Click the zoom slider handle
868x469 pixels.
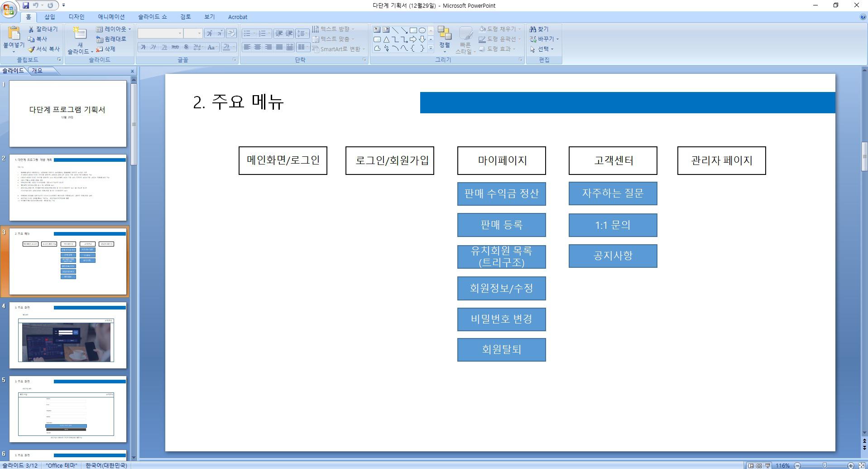pyautogui.click(x=825, y=465)
